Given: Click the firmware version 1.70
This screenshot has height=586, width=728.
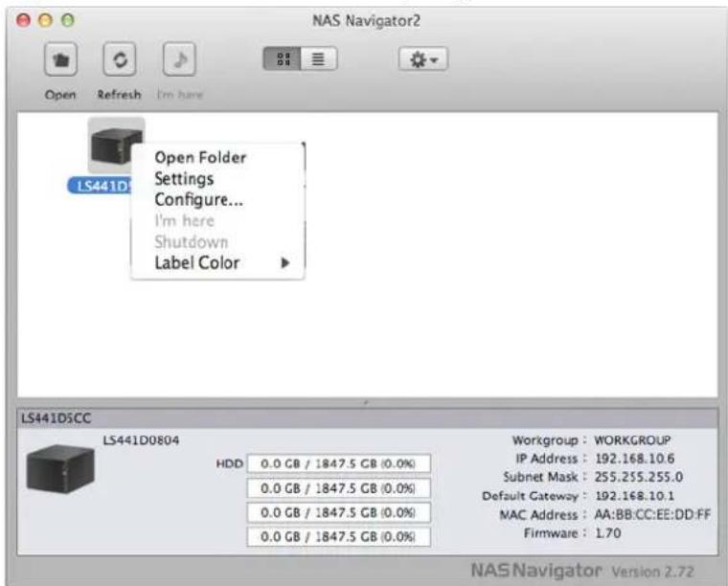Looking at the screenshot, I should coord(607,533).
